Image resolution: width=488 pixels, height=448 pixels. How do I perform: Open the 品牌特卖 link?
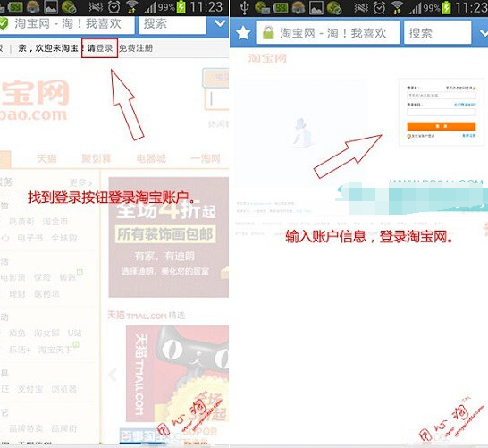point(26,428)
